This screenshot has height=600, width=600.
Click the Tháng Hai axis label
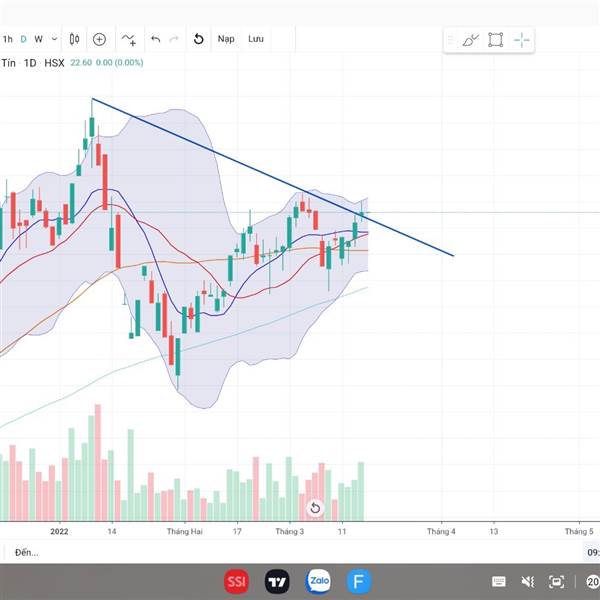184,532
